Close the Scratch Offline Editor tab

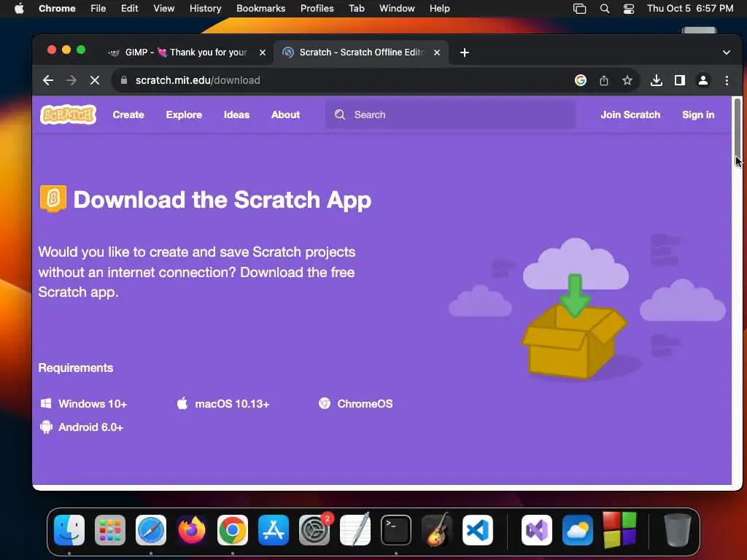[x=437, y=52]
